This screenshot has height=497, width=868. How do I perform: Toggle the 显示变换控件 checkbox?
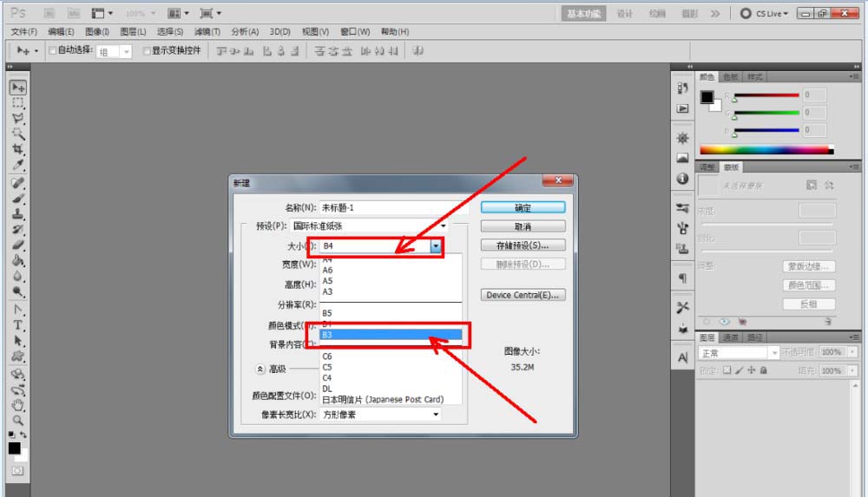point(147,51)
